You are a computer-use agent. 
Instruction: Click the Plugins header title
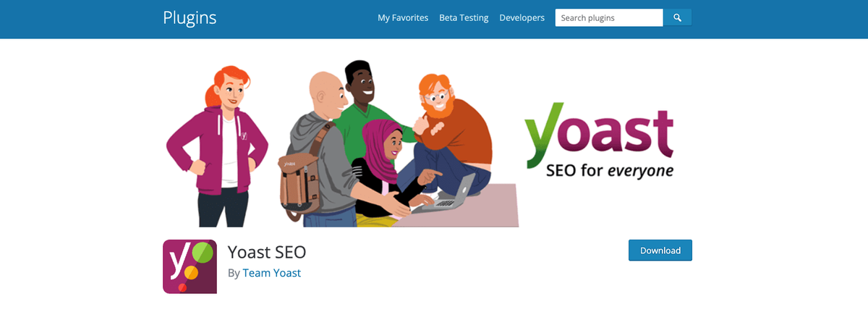[x=190, y=17]
